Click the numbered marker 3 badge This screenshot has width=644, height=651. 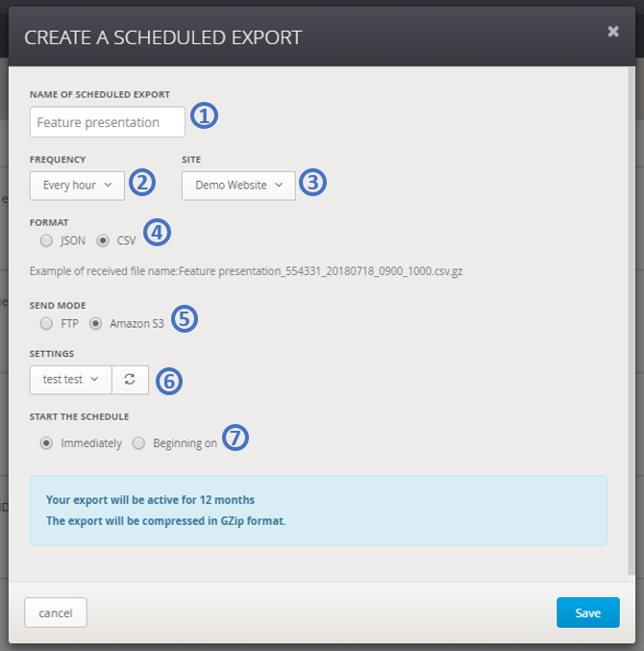click(313, 183)
